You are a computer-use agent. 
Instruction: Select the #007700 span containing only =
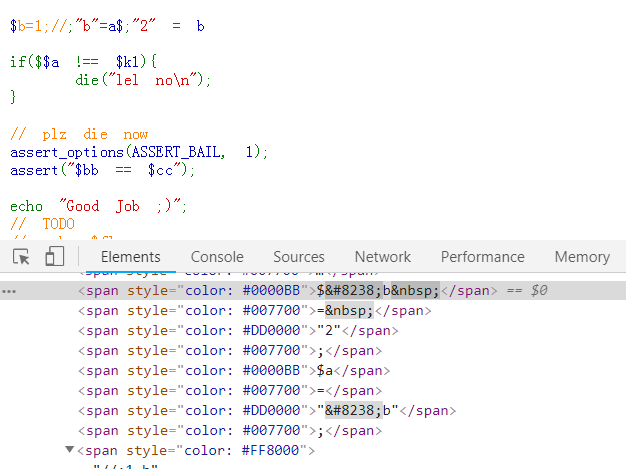click(x=230, y=390)
